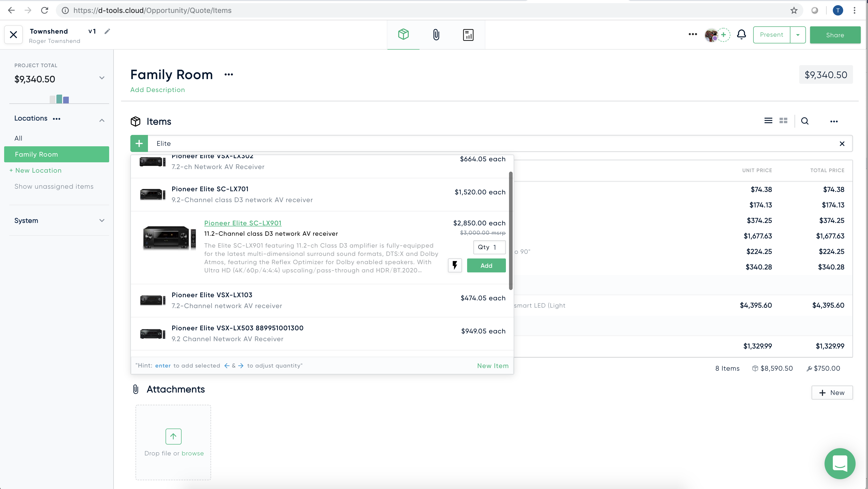Bookmark this page with the star
This screenshot has height=489, width=868.
794,10
